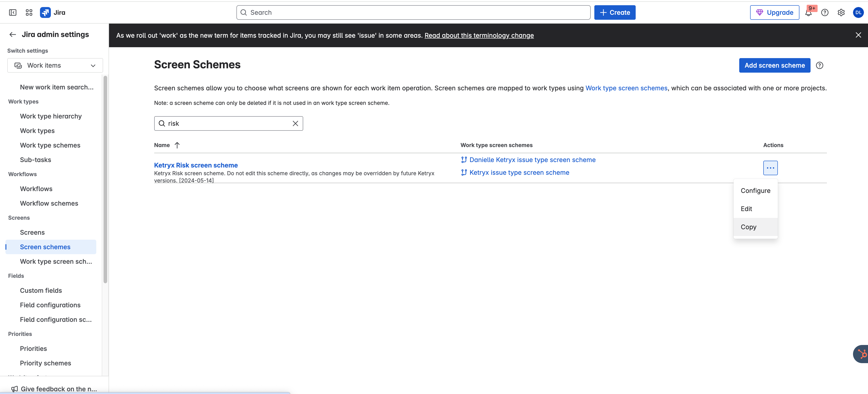Click the sidebar scrollbar

click(x=105, y=180)
